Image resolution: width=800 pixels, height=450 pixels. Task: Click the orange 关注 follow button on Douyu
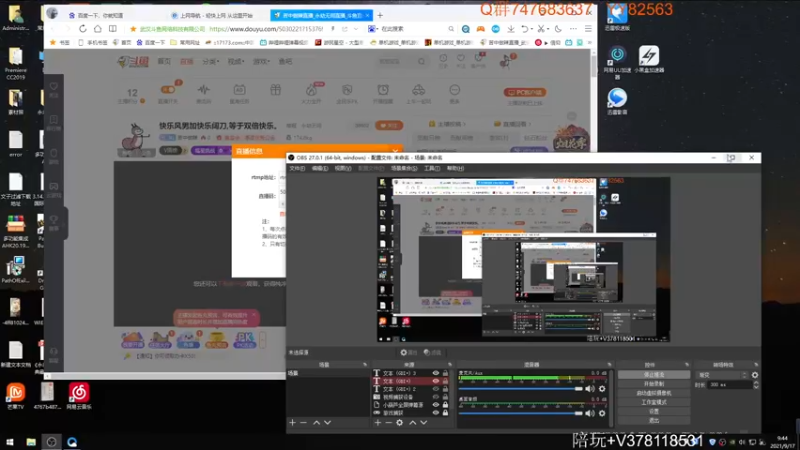point(389,126)
